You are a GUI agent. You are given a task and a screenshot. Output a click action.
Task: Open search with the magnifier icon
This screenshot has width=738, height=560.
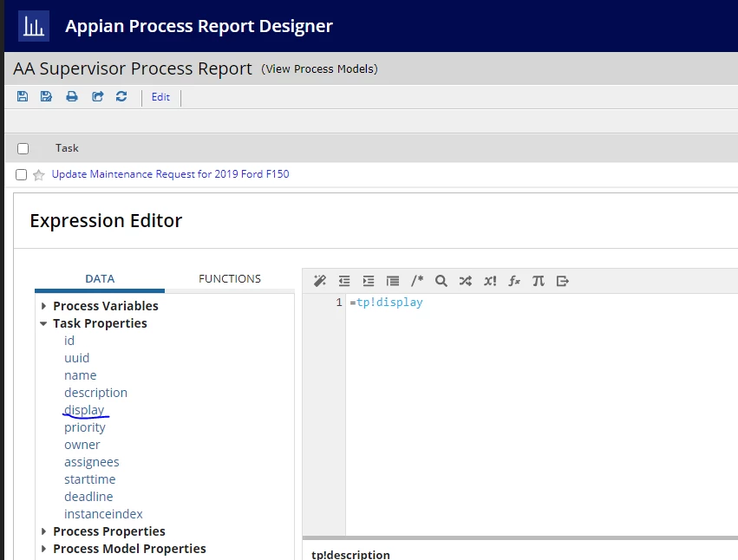click(441, 281)
